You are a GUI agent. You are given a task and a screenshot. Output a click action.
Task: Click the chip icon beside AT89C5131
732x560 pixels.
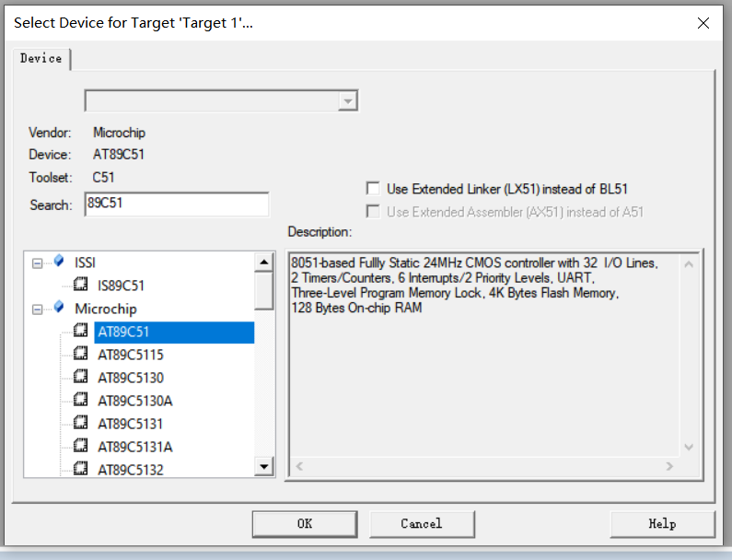pos(81,422)
